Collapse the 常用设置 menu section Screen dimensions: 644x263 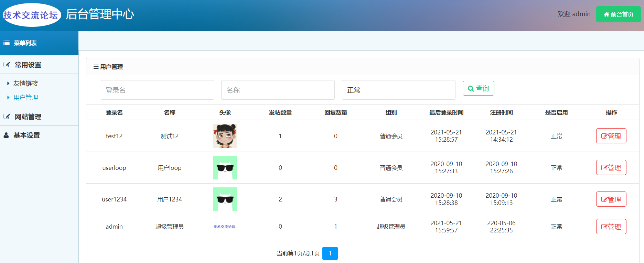(x=28, y=65)
